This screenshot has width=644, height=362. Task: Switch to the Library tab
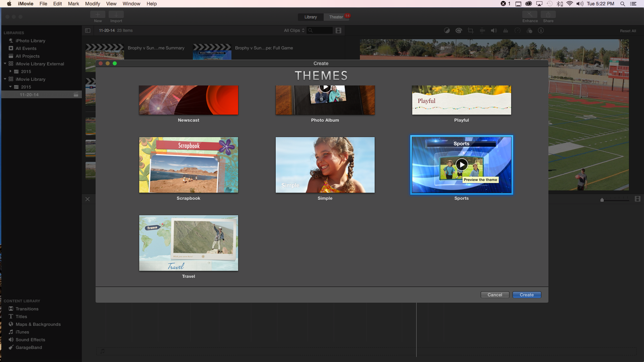click(x=311, y=17)
